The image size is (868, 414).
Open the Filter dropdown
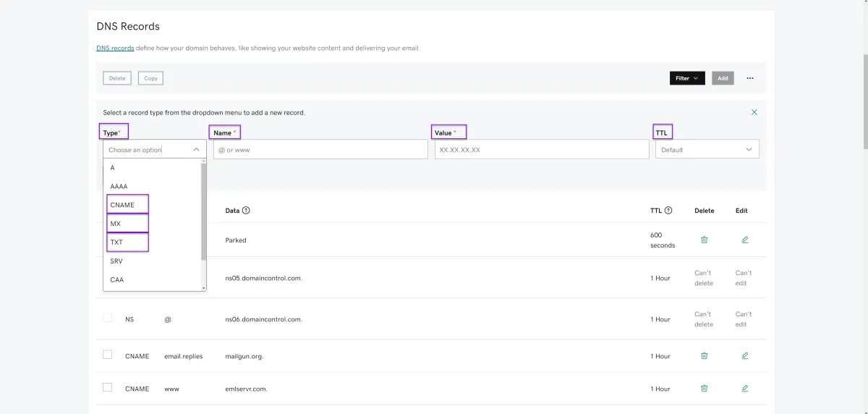(687, 78)
